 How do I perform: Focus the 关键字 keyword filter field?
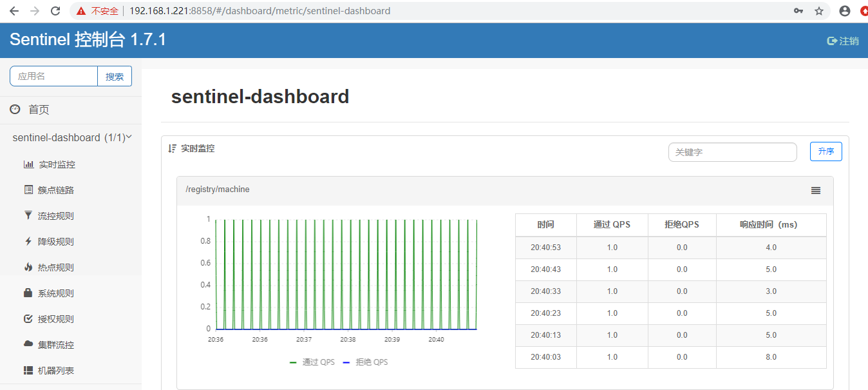point(733,152)
